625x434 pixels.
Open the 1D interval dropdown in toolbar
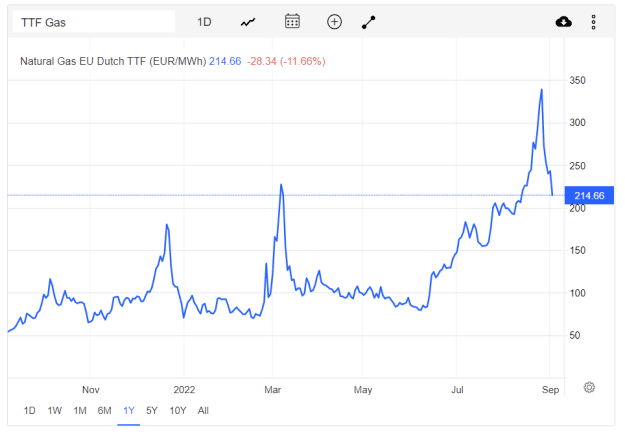[204, 22]
